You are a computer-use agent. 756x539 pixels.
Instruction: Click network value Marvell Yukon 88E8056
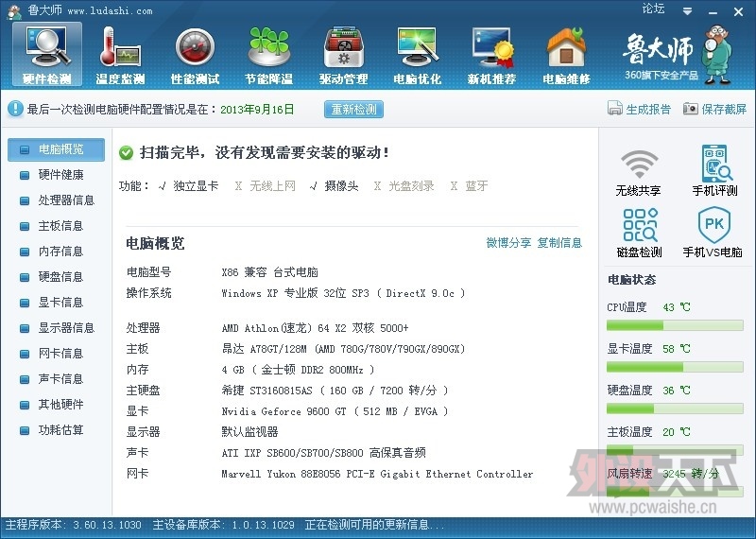pos(377,474)
